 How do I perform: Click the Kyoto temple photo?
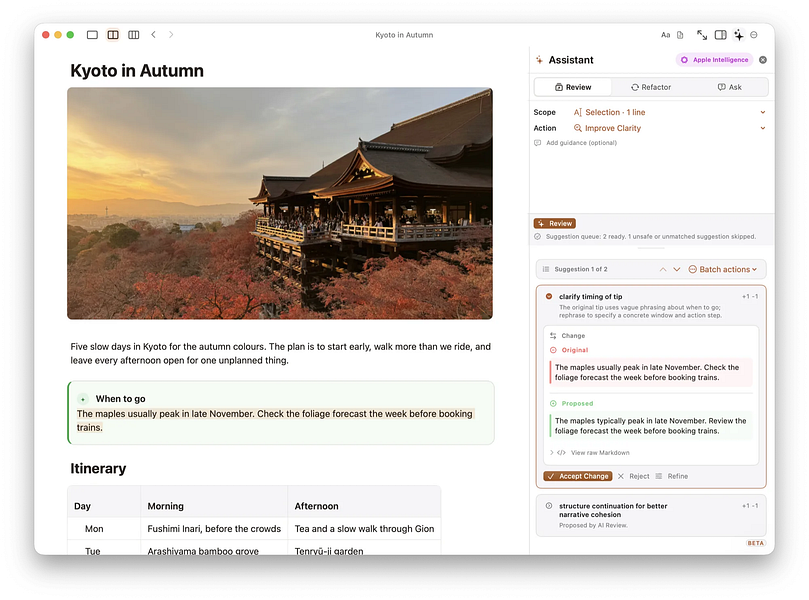(x=280, y=203)
